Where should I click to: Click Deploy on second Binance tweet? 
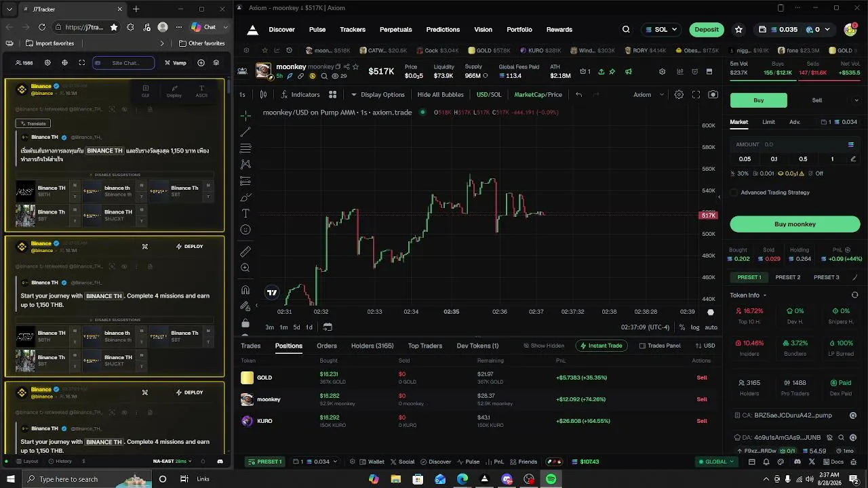189,247
